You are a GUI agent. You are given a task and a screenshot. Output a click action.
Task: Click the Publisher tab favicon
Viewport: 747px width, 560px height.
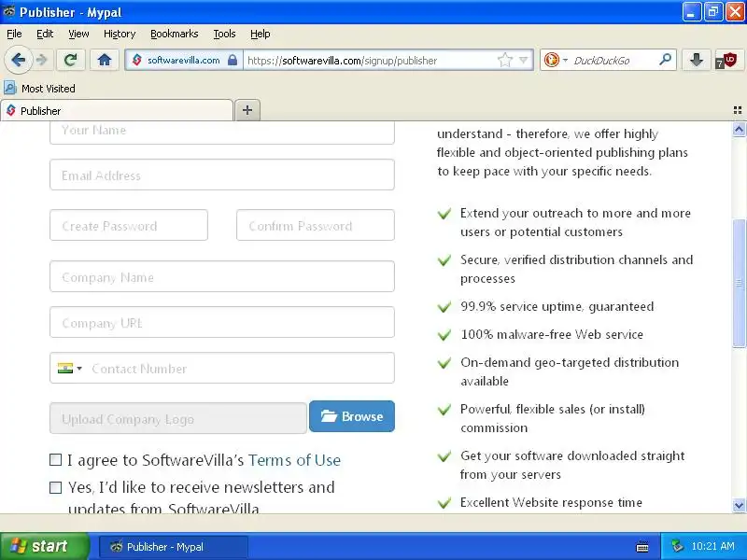pos(11,110)
